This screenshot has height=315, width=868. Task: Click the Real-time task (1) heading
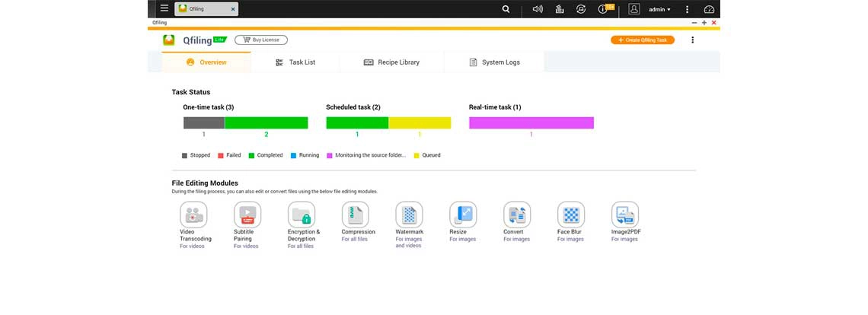point(495,107)
